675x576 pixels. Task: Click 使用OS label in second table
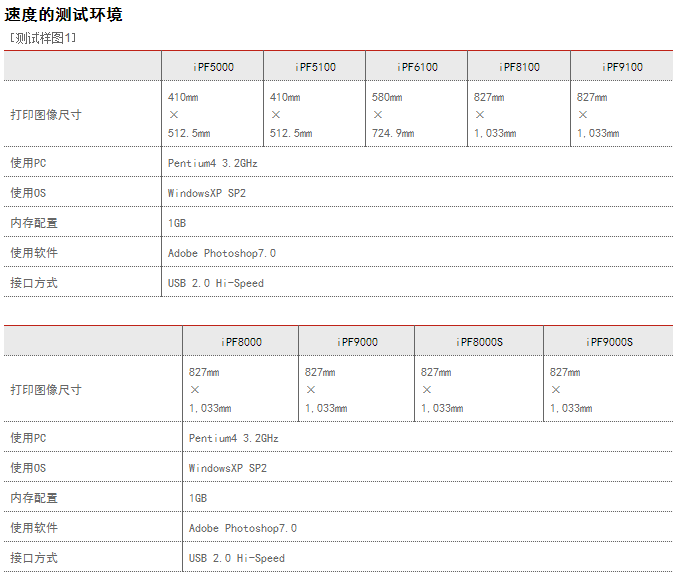pos(28,468)
